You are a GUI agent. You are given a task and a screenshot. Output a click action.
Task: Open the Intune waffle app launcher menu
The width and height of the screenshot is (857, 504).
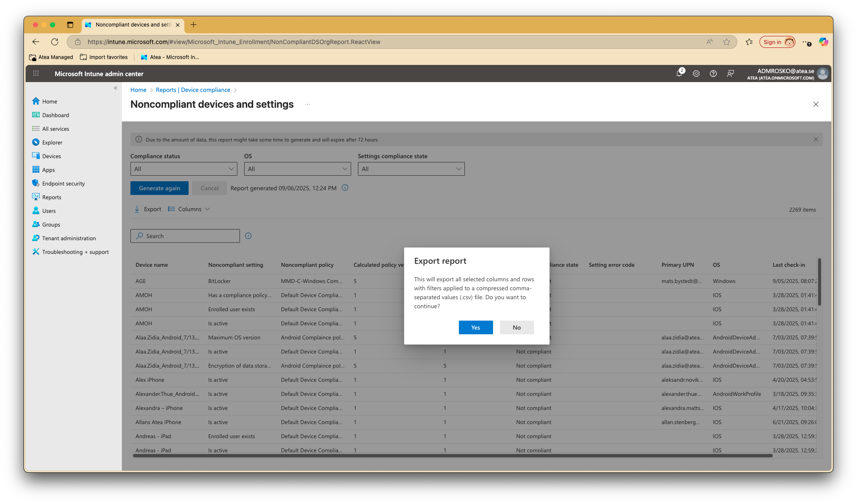[x=36, y=74]
